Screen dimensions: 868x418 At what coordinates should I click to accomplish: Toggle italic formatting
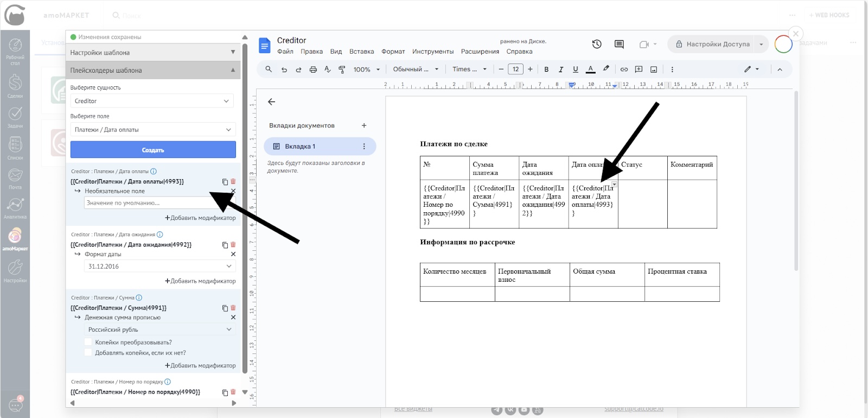coord(561,69)
